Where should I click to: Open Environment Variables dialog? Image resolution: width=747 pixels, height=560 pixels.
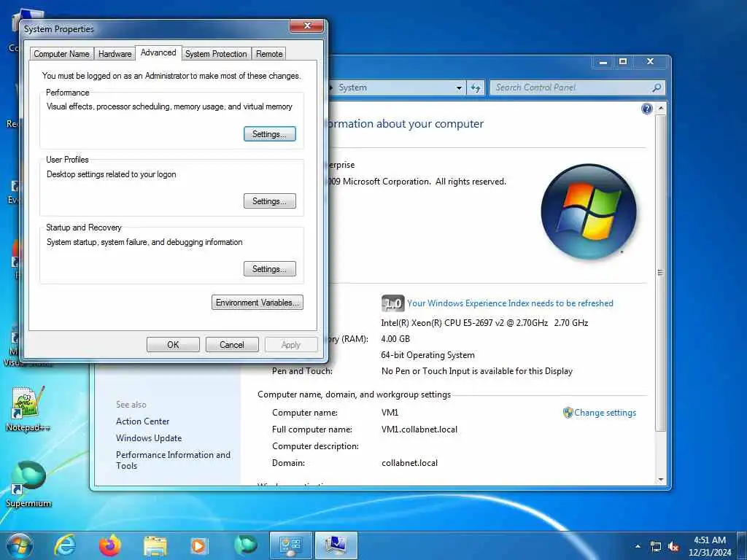(x=258, y=303)
